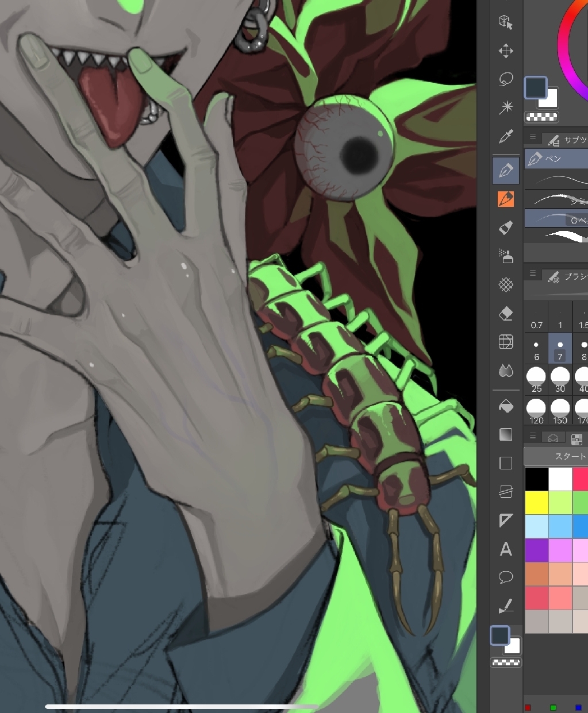The width and height of the screenshot is (588, 713).
Task: Pick the black swatch in color set
Action: point(536,479)
